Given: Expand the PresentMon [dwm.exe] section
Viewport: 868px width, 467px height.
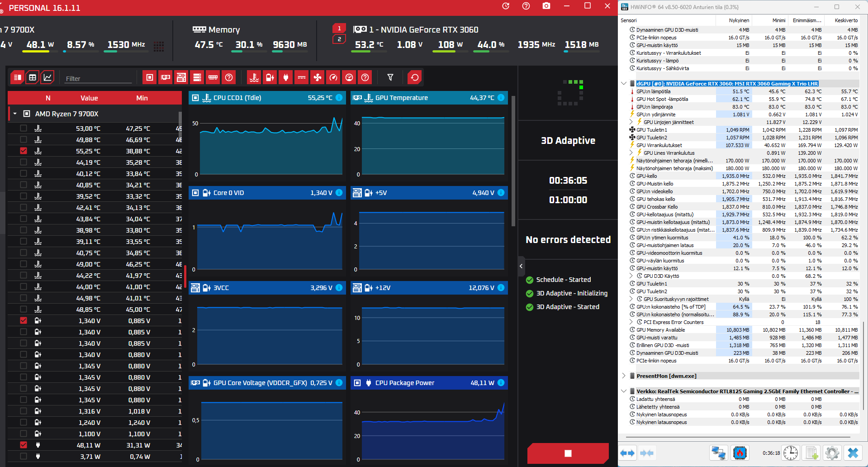Looking at the screenshot, I should pos(624,376).
